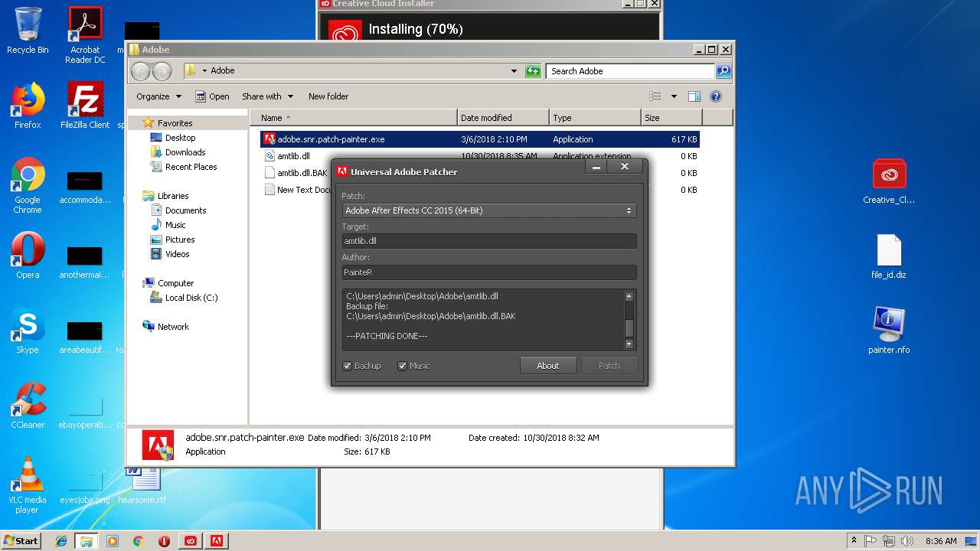Open Chrome taskbar icon
Screen dimensions: 980x551
138,541
